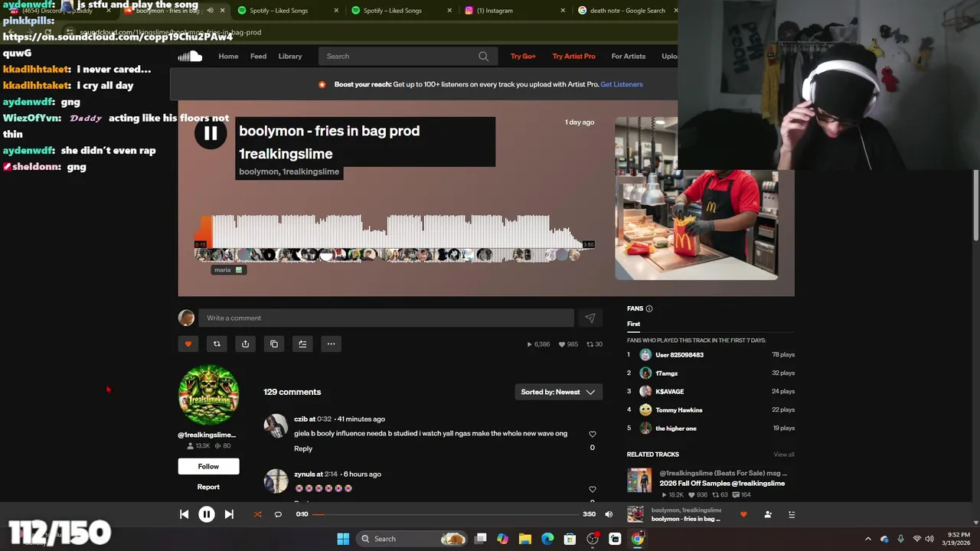Open the Try Artist Pro link
Image resolution: width=980 pixels, height=551 pixels.
573,56
